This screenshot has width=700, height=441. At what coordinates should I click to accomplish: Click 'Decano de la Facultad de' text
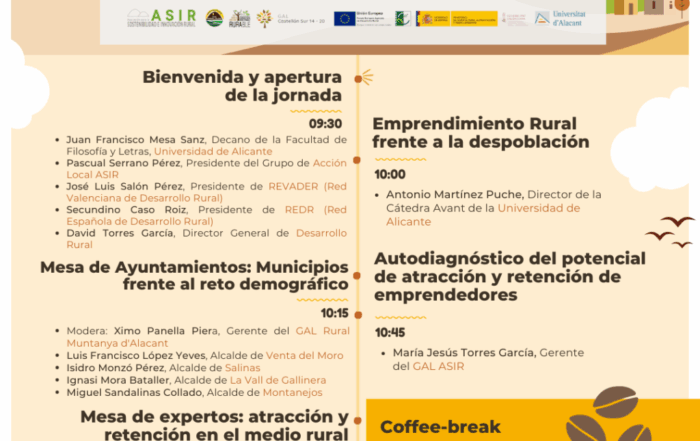pyautogui.click(x=279, y=140)
